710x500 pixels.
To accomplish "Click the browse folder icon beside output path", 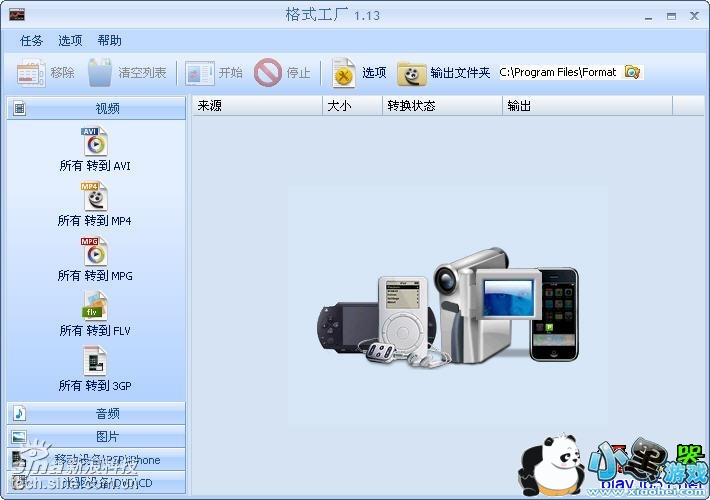I will pos(632,72).
